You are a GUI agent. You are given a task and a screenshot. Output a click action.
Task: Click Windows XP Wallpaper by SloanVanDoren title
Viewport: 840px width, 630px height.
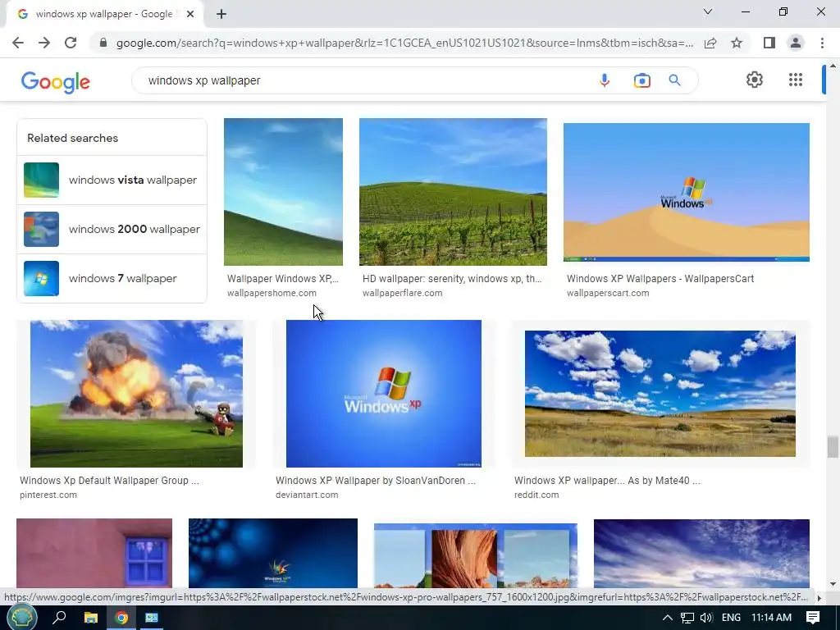pyautogui.click(x=376, y=481)
